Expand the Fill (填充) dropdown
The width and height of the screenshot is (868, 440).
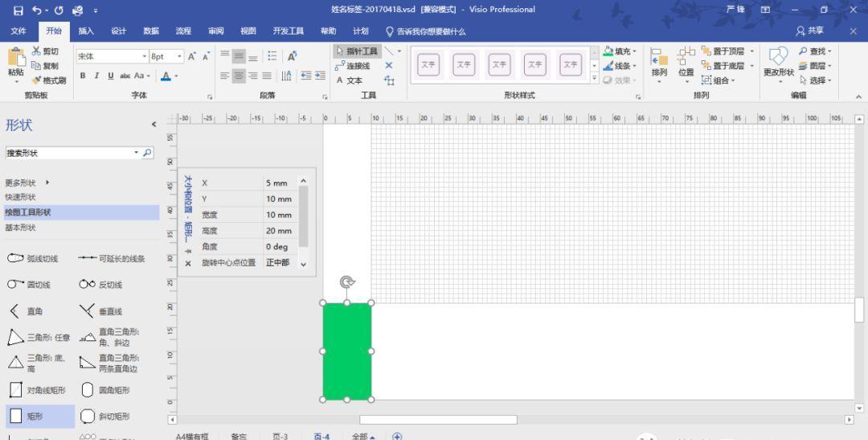(635, 51)
